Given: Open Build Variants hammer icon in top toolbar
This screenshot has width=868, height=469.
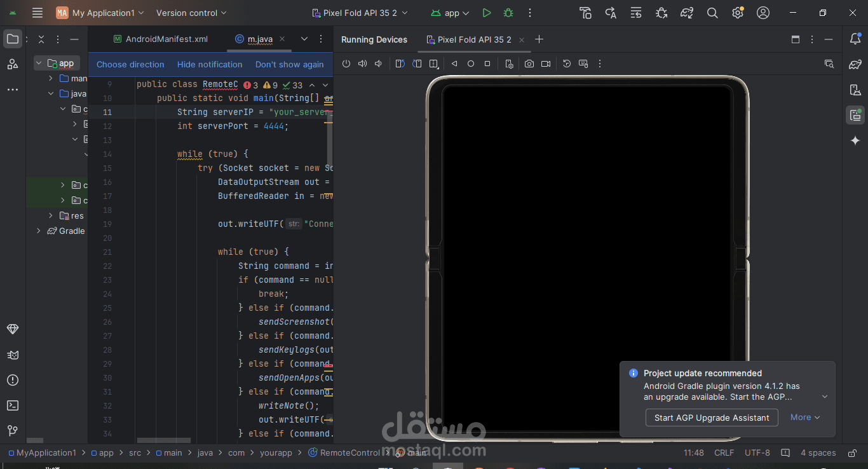Looking at the screenshot, I should (586, 13).
